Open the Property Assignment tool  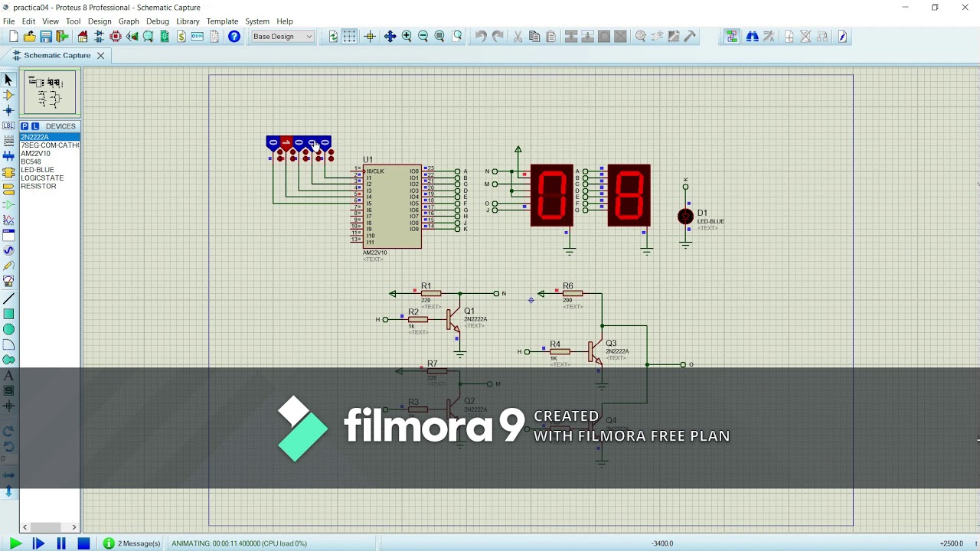[x=769, y=37]
